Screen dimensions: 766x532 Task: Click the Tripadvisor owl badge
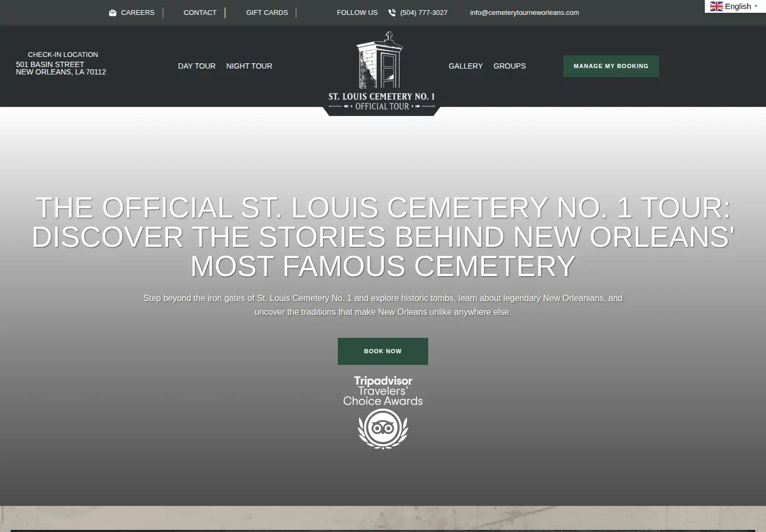click(383, 429)
